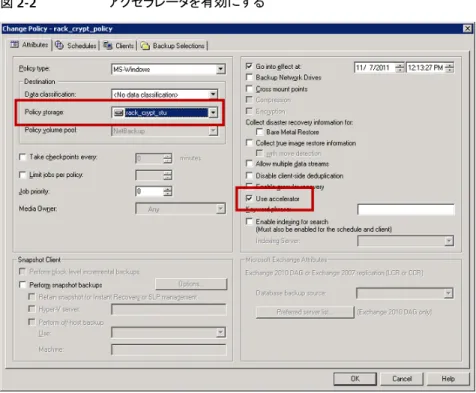476x393 pixels.
Task: Click the Machine field
Action: click(x=169, y=350)
